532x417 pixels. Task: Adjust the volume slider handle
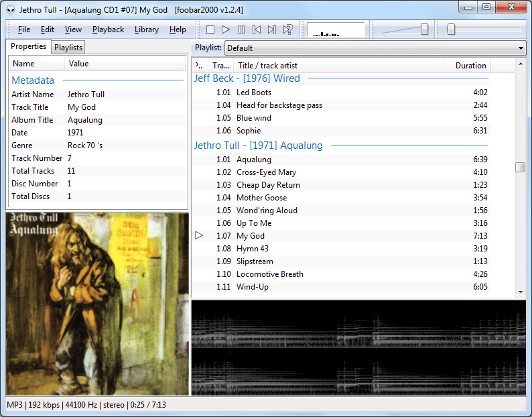coord(424,29)
